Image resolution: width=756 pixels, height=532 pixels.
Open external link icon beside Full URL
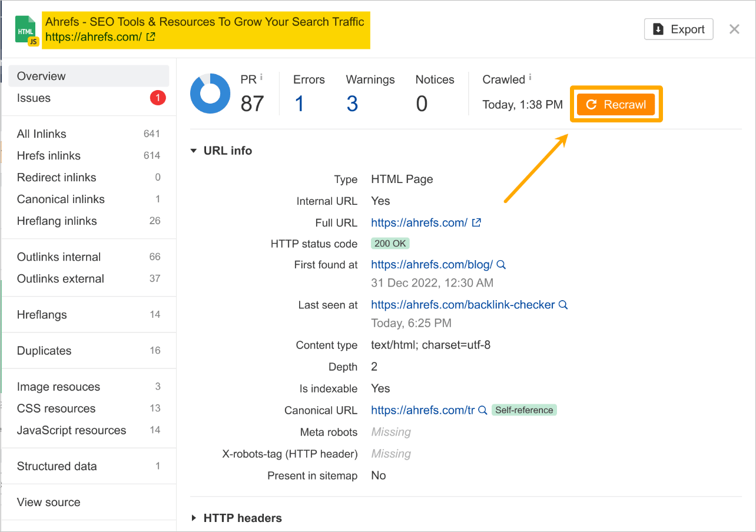(477, 222)
